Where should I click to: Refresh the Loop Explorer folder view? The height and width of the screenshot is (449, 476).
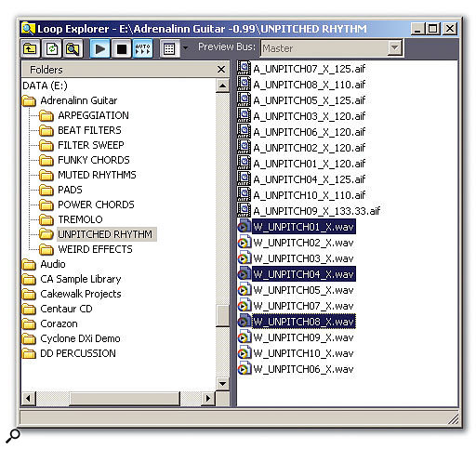[52, 48]
